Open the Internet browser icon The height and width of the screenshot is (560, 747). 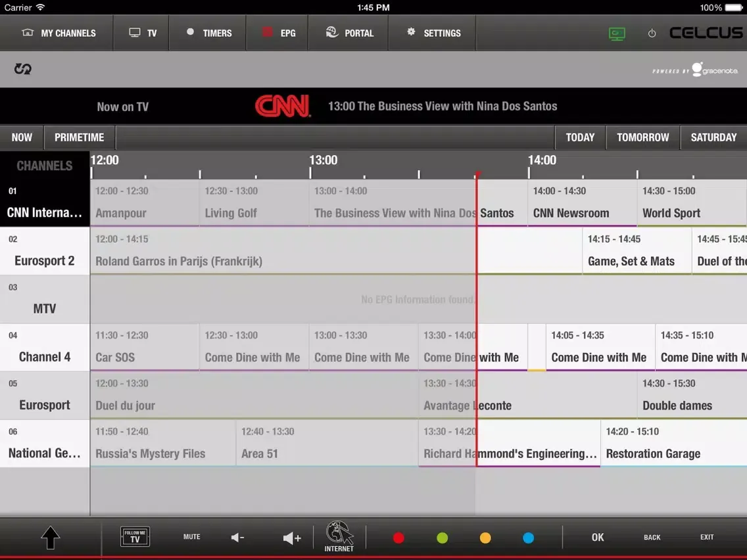(x=339, y=536)
